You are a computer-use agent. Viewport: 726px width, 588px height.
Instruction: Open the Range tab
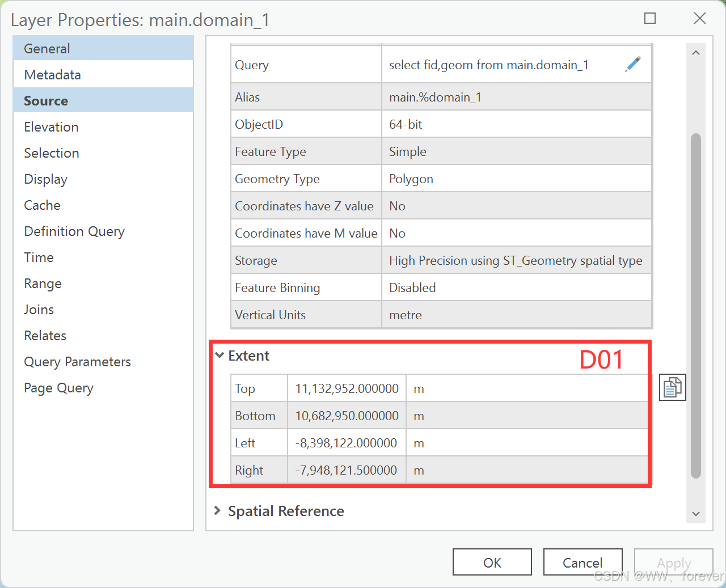pyautogui.click(x=103, y=283)
